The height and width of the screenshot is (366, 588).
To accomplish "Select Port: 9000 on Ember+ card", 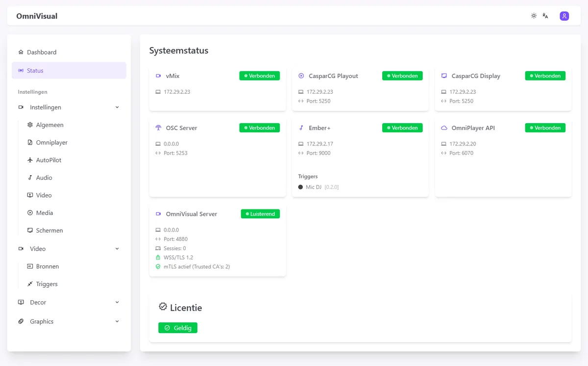I will (318, 154).
